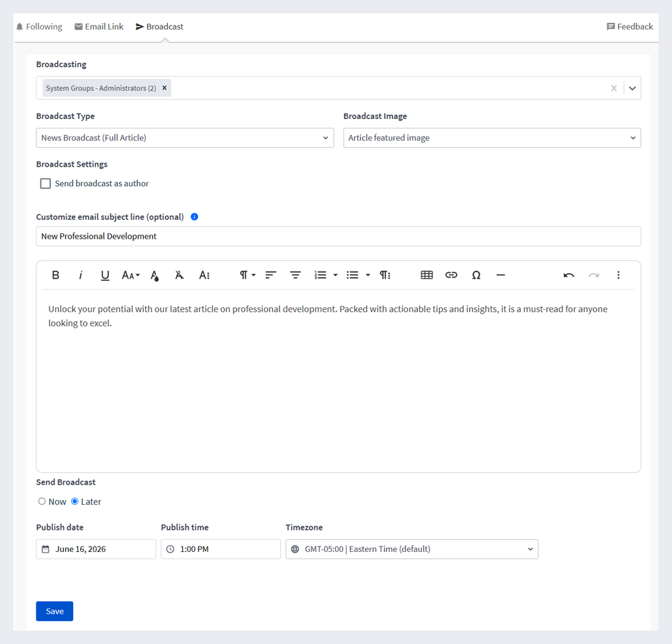Clear all Broadcasting recipients
Viewport: 672px width, 644px height.
point(614,88)
